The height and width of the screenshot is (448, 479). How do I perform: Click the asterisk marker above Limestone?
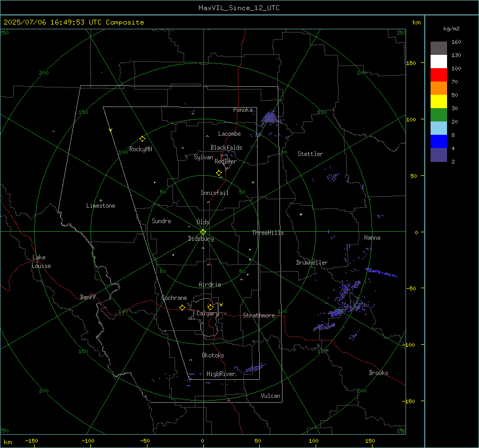[x=101, y=201]
